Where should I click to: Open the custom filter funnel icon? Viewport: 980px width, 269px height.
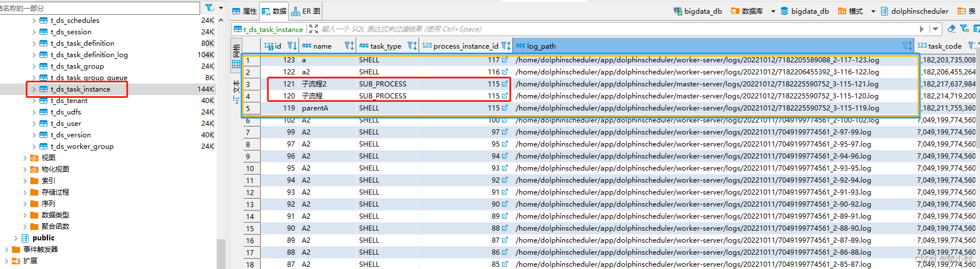click(x=964, y=29)
